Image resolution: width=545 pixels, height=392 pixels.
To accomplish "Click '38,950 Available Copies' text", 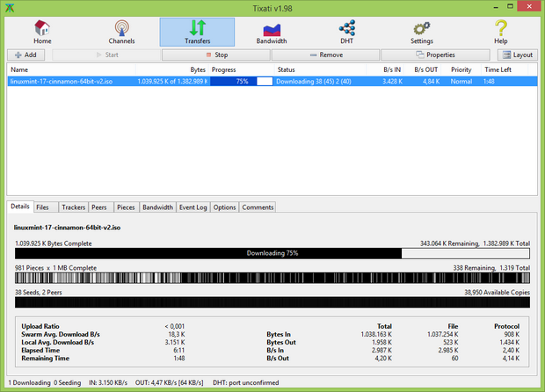I will 497,293.
